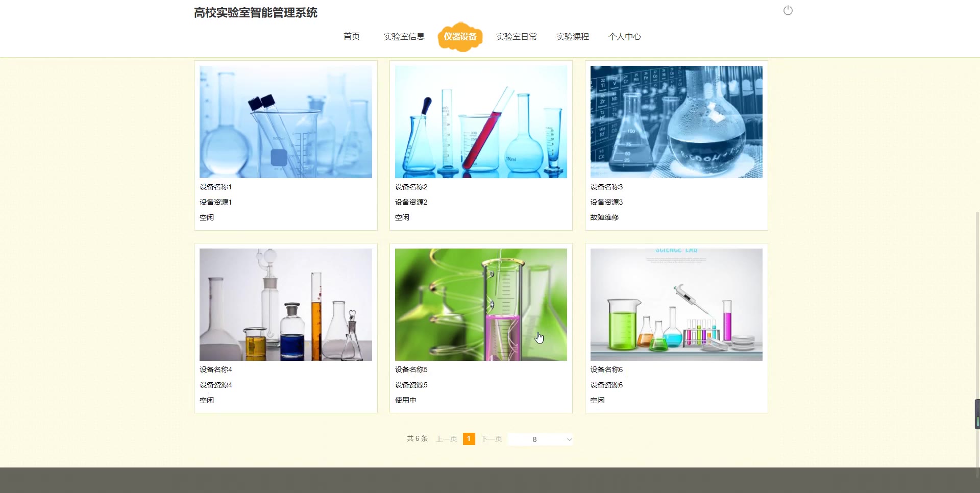Select the 设备资源5 text

411,385
